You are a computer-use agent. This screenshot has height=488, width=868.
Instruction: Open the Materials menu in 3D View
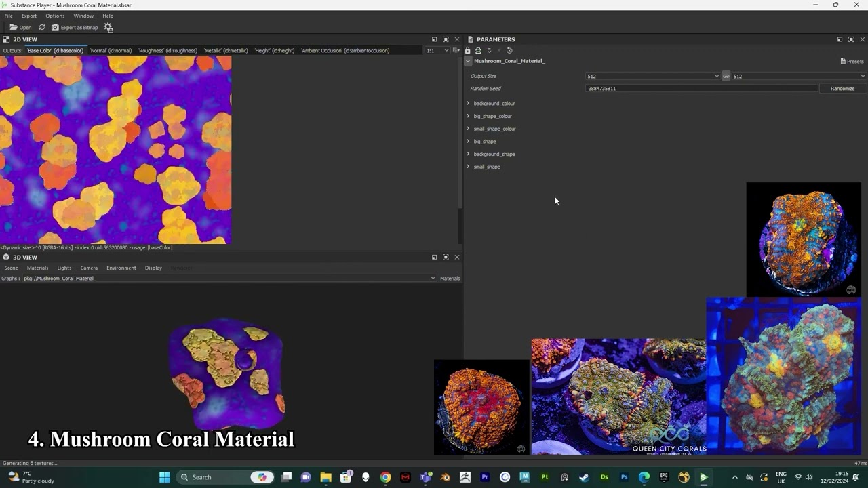click(37, 268)
